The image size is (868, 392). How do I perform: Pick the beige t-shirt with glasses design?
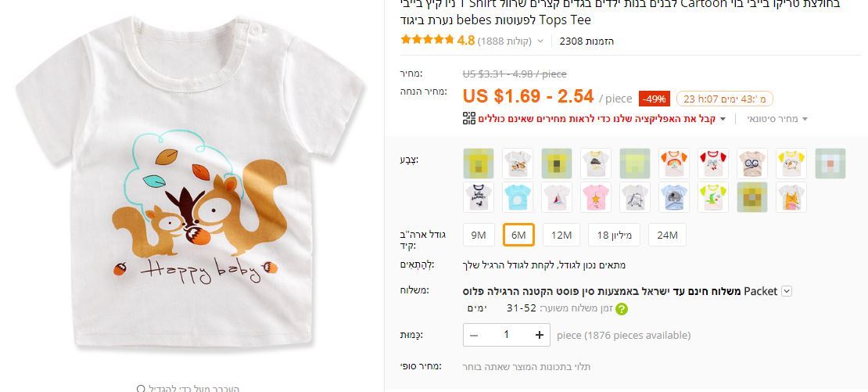click(752, 163)
